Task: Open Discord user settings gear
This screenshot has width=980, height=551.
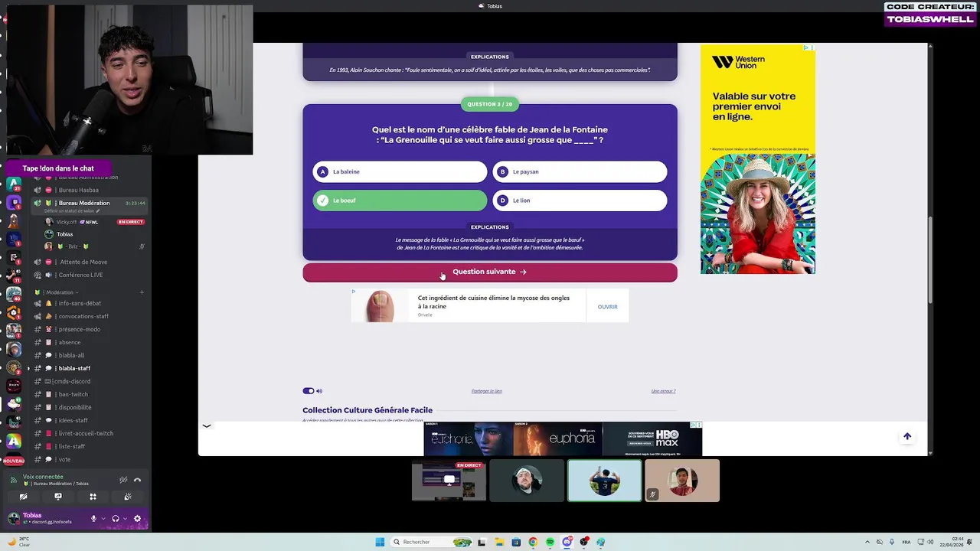Action: click(x=137, y=518)
